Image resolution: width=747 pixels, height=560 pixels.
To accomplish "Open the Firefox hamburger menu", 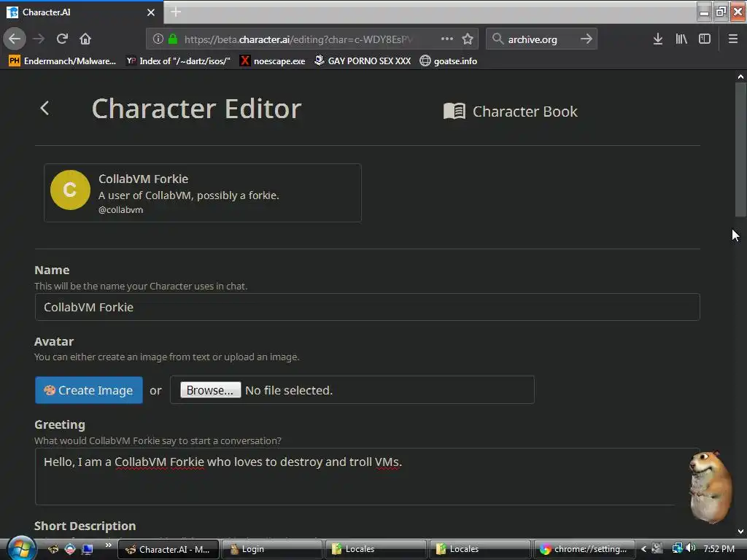I will (x=733, y=39).
